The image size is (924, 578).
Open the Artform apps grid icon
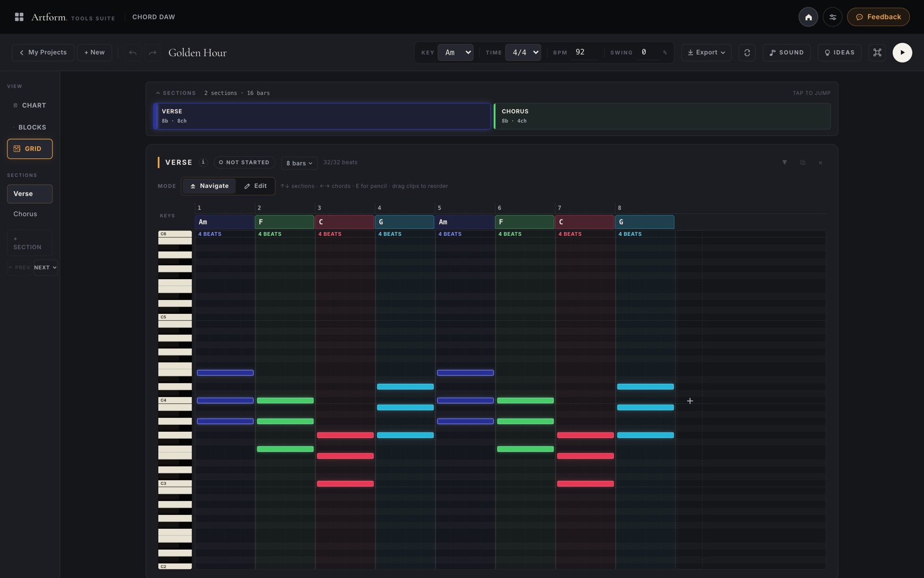click(19, 17)
